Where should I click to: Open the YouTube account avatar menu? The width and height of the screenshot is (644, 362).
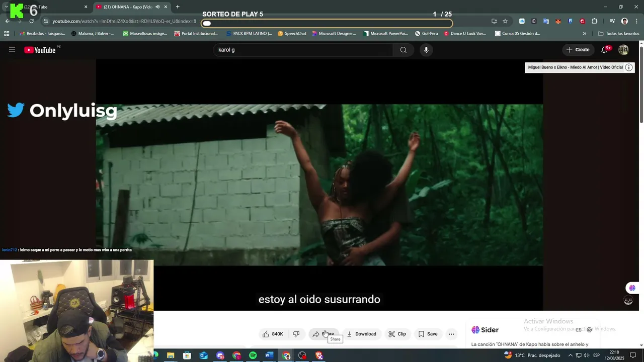(623, 50)
